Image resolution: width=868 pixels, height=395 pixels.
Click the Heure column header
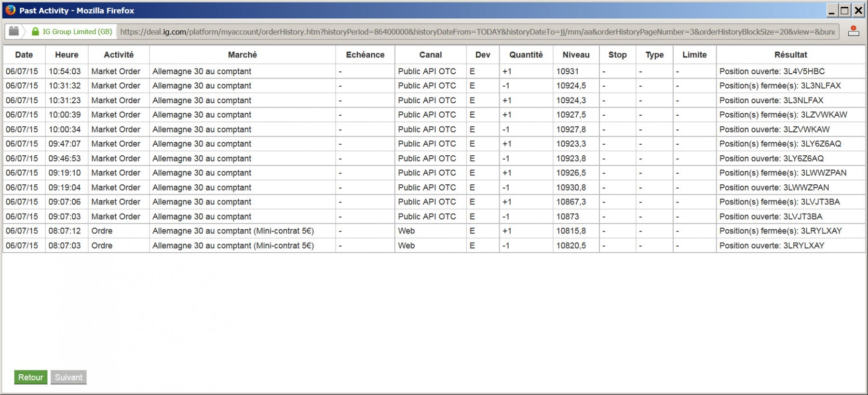pyautogui.click(x=67, y=54)
